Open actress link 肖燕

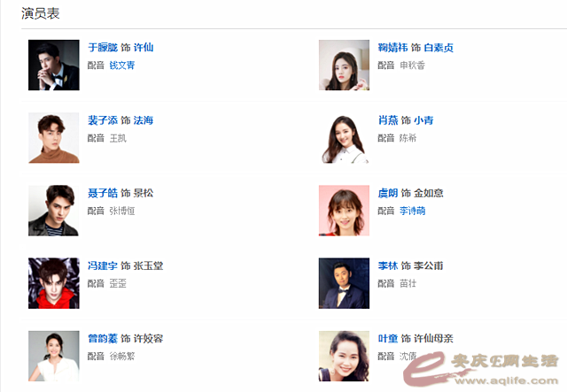(388, 120)
